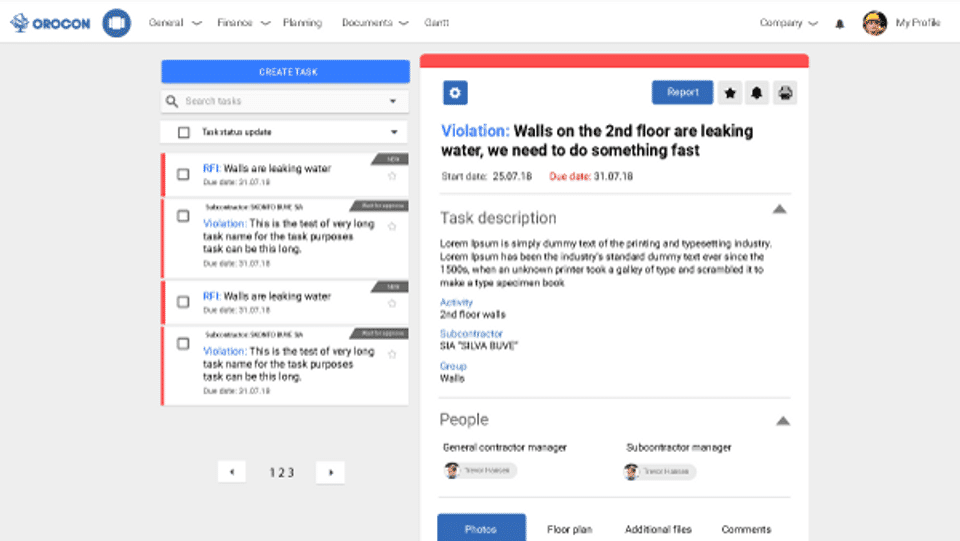Click the Create Task button
The width and height of the screenshot is (960, 541).
285,72
